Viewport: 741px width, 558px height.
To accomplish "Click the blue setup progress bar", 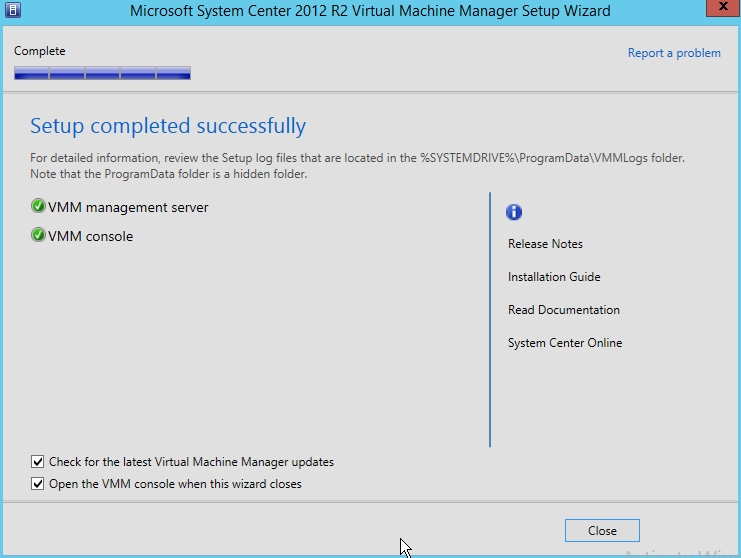I will point(102,72).
